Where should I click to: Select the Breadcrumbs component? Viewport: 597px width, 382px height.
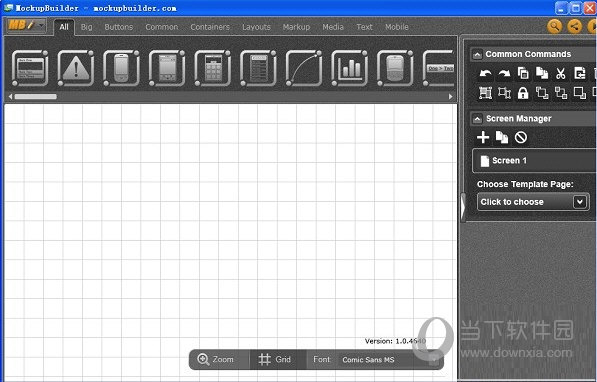[x=438, y=68]
